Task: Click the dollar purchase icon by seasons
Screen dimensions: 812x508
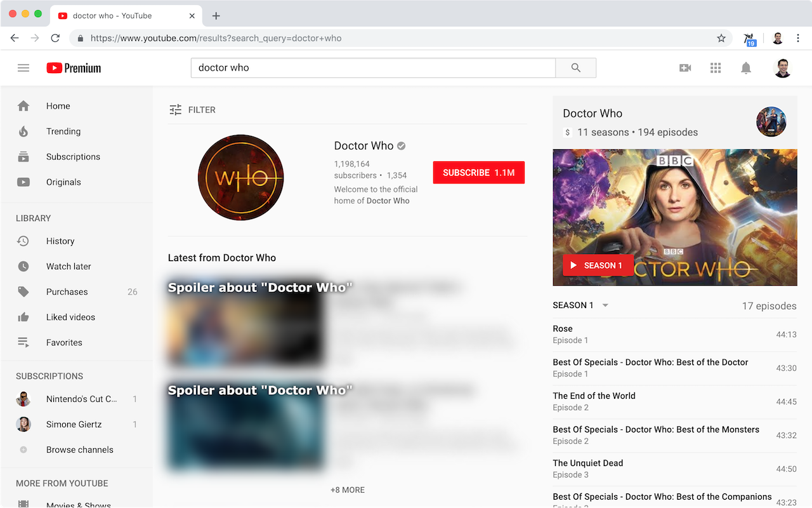Action: [568, 132]
